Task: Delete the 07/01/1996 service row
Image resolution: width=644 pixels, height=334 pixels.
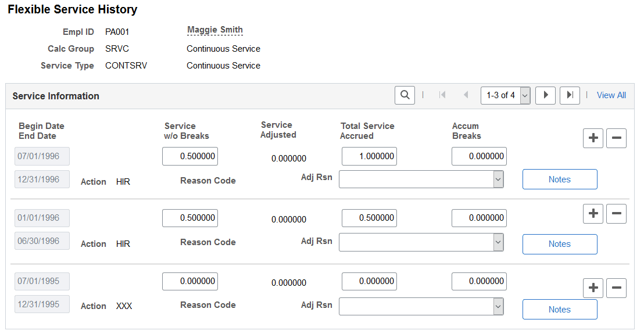Action: [617, 138]
